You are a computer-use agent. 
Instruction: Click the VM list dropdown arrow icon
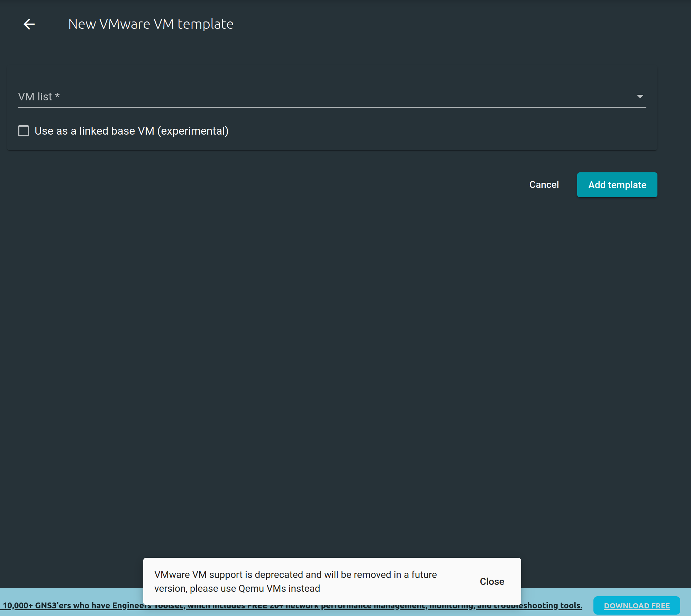(x=640, y=97)
